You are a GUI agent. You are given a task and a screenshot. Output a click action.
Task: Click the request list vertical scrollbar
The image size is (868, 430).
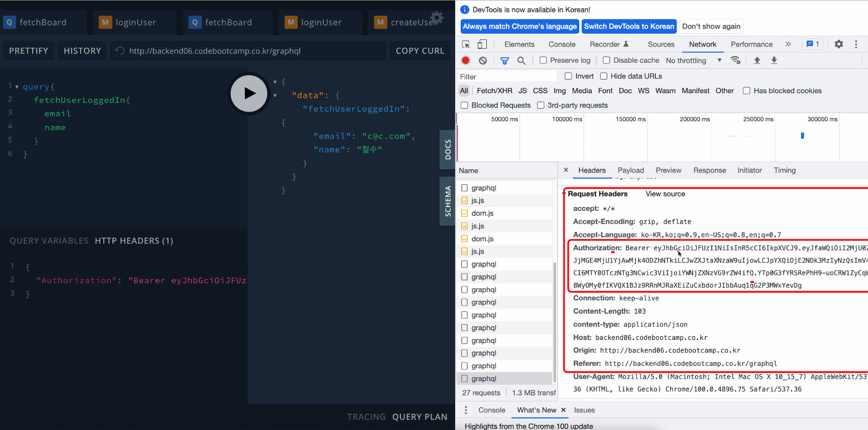[554, 323]
